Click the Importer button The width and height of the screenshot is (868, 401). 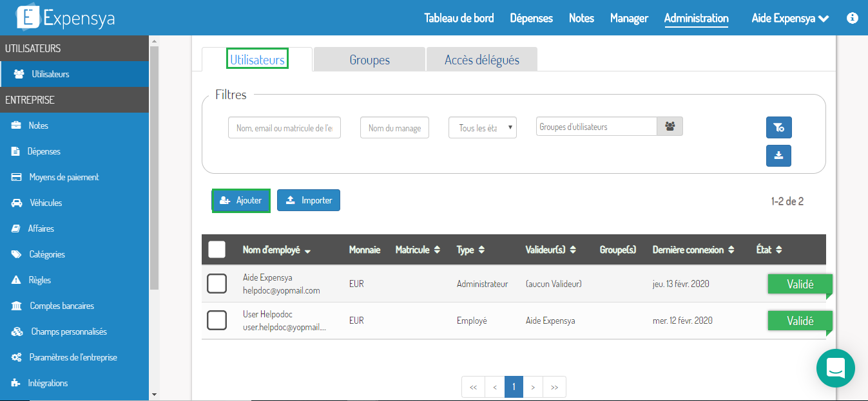tap(309, 200)
